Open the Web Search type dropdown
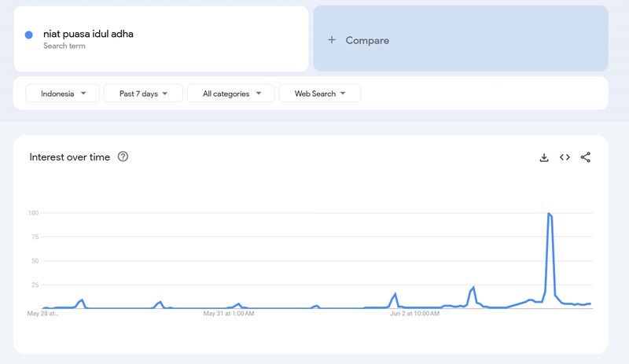This screenshot has height=364, width=629. [320, 94]
